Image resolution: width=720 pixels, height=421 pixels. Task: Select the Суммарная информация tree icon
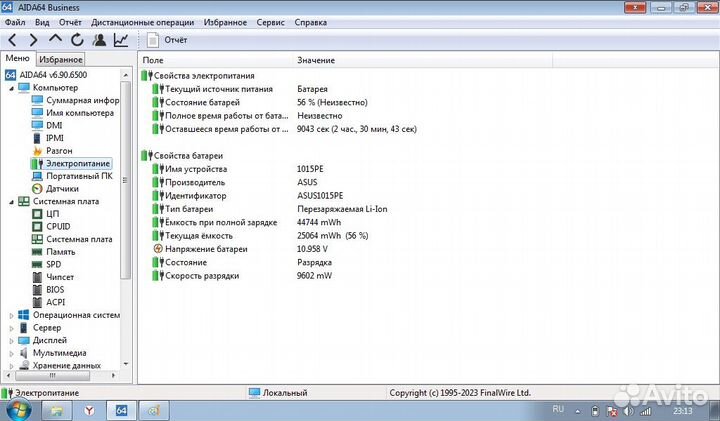37,100
